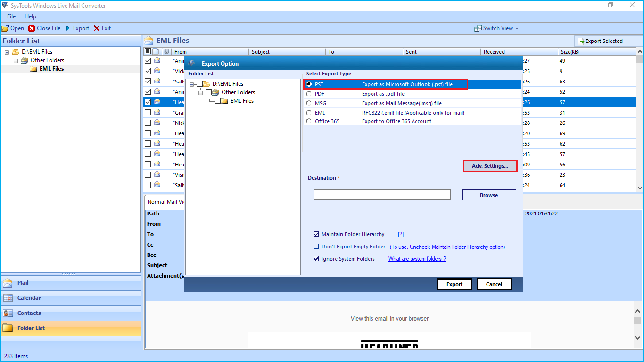This screenshot has height=362, width=644.
Task: Click the Folder List folder icon in navigation
Action: pos(8,328)
